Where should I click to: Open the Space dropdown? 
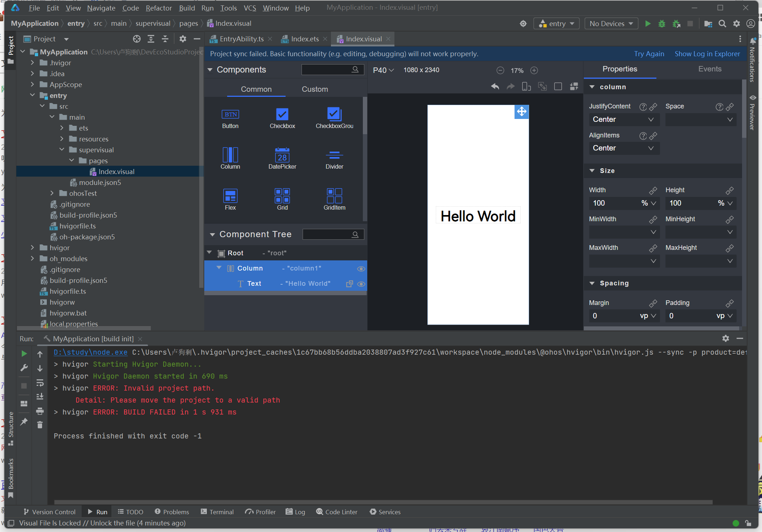[x=701, y=119]
